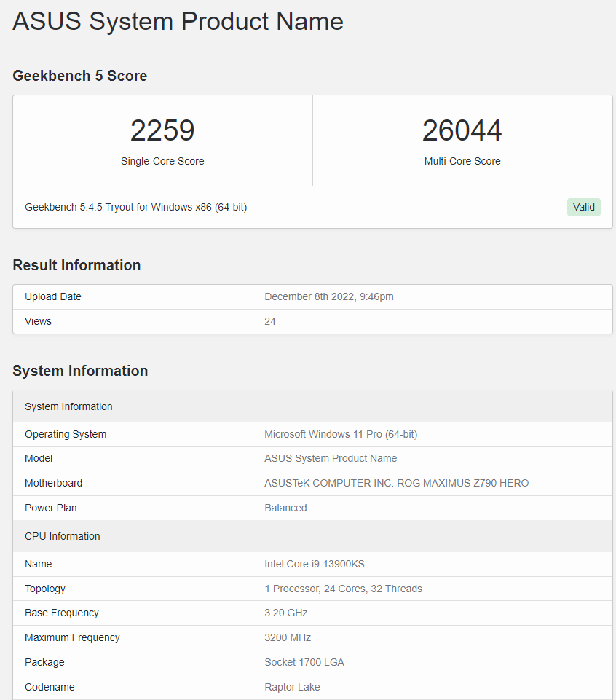This screenshot has width=616, height=700.
Task: Click the 'Views' row label
Action: [x=38, y=321]
